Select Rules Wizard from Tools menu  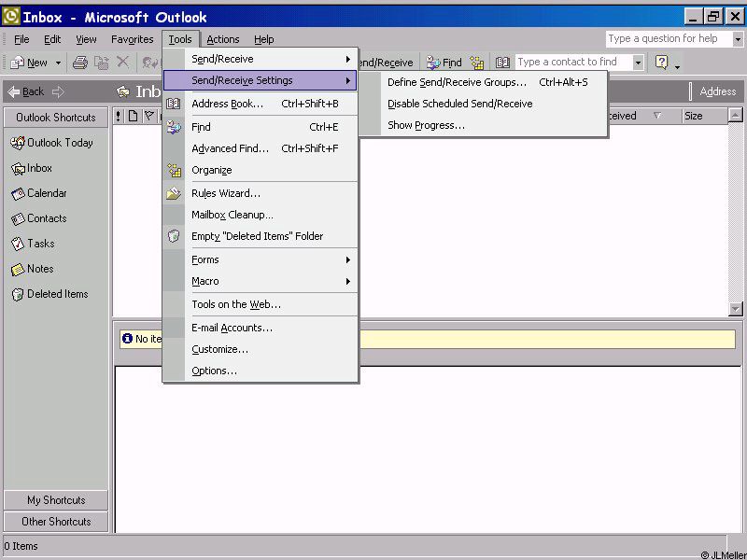tap(225, 193)
